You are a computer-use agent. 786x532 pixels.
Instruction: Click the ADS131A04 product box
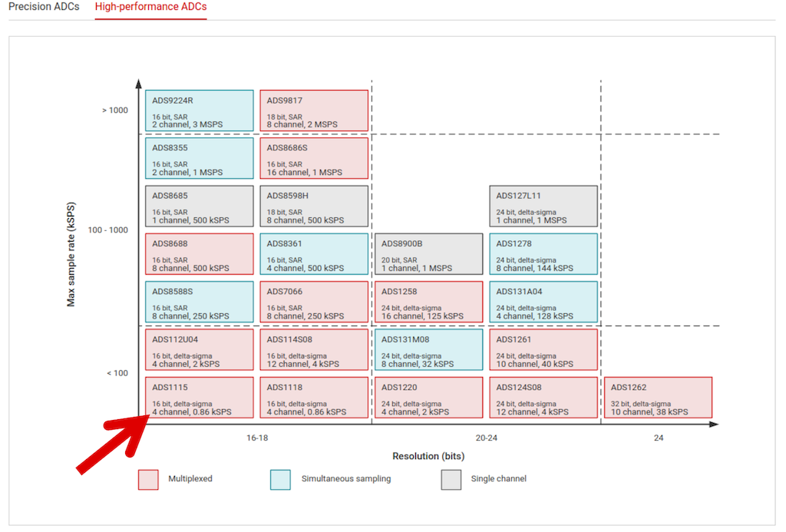pyautogui.click(x=543, y=302)
